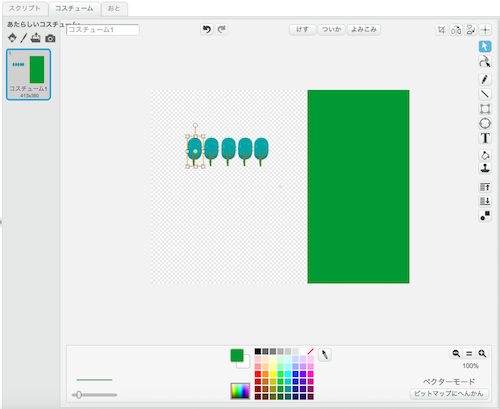Redo the last undone edit
This screenshot has width=500, height=409.
point(222,29)
